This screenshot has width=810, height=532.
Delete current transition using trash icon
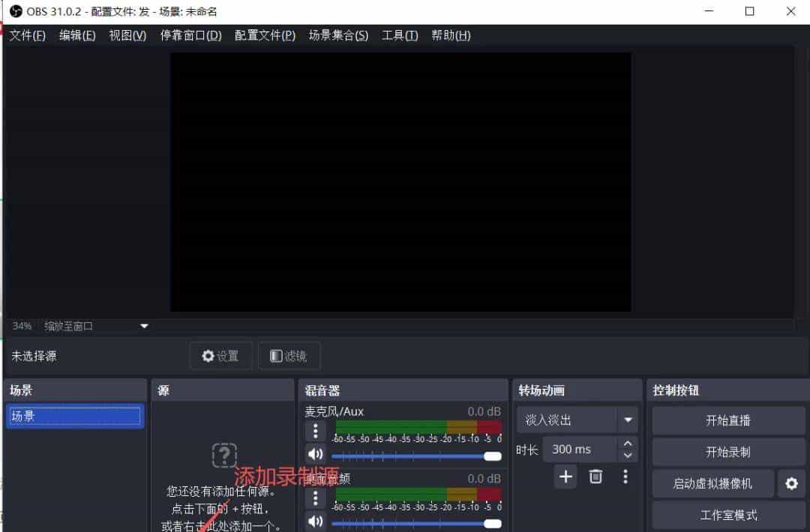point(595,477)
